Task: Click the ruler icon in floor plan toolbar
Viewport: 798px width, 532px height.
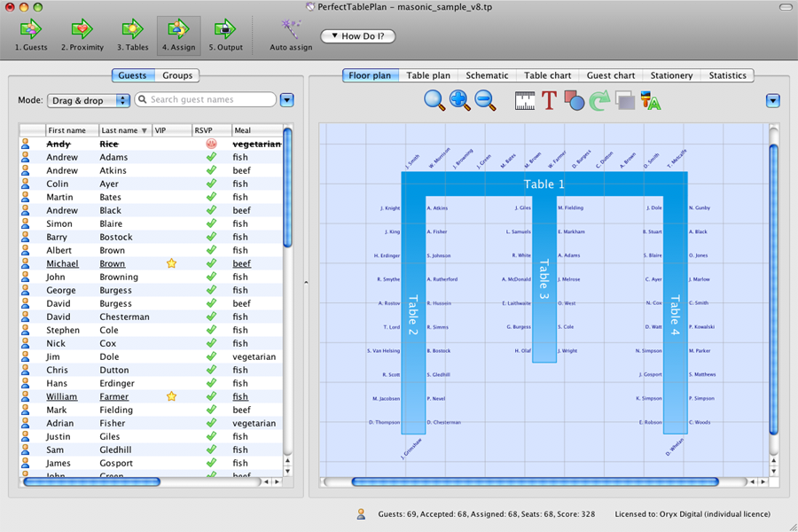Action: tap(526, 100)
